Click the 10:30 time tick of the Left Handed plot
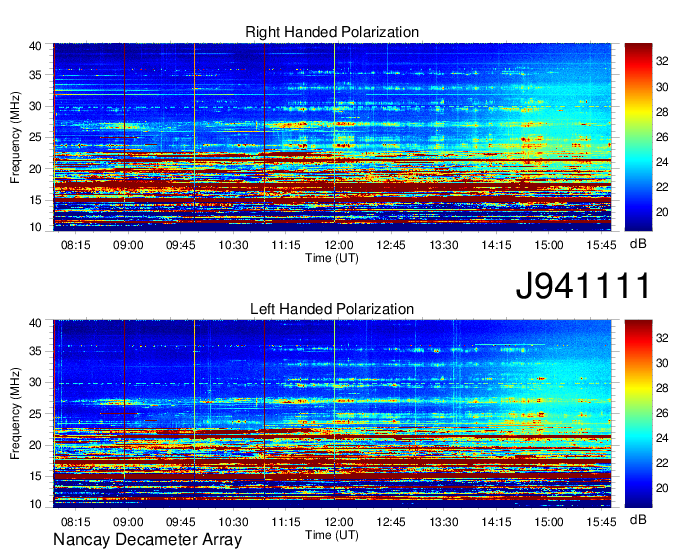This screenshot has height=552, width=680. 233,522
